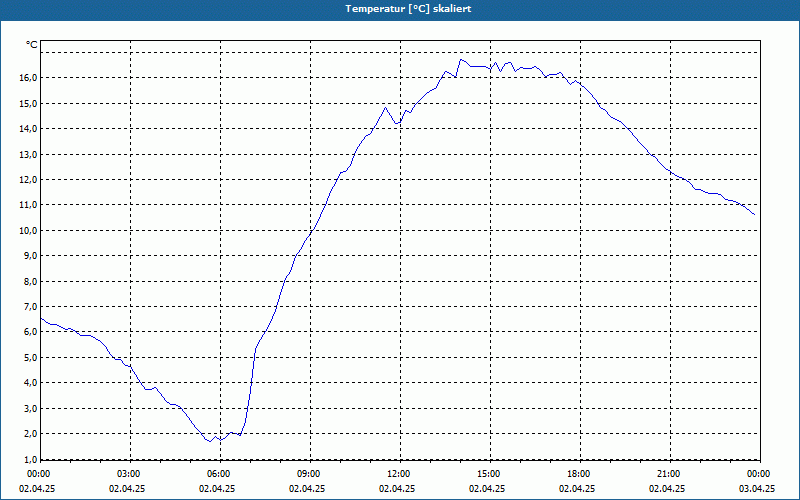Click the 15,0 y-axis label

28,104
